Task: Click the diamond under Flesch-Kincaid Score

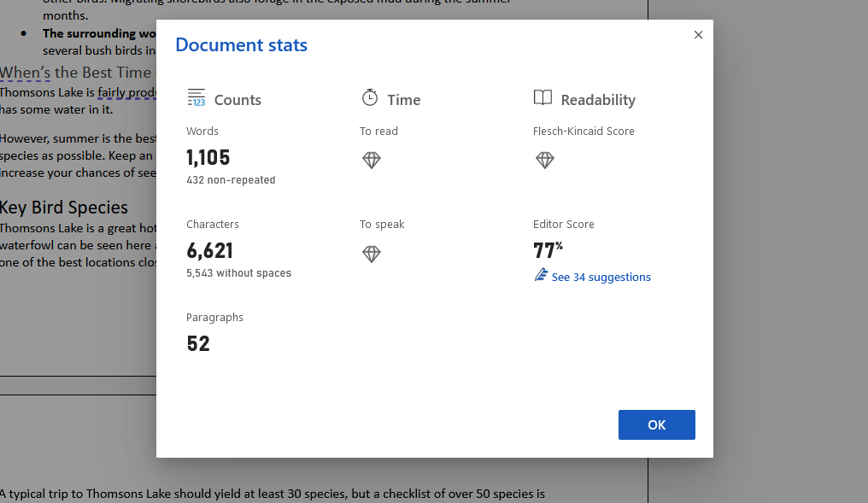Action: click(544, 160)
